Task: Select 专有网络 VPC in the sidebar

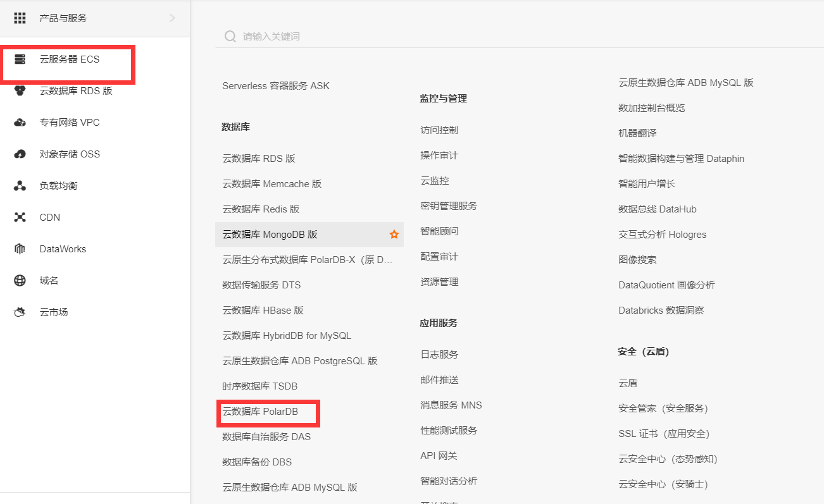Action: tap(70, 123)
